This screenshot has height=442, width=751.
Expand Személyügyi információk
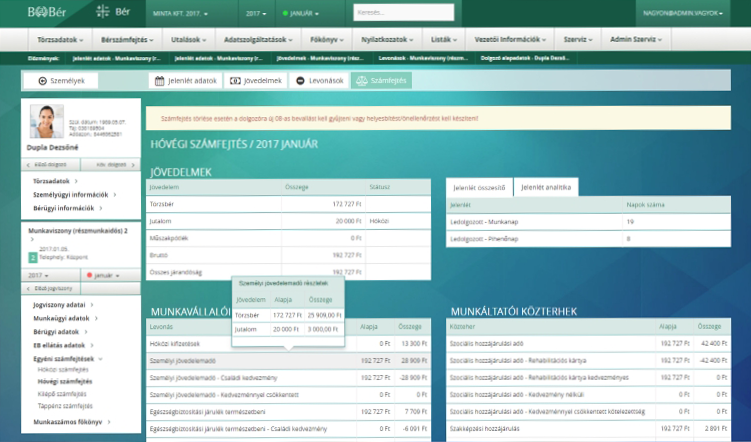pyautogui.click(x=74, y=194)
